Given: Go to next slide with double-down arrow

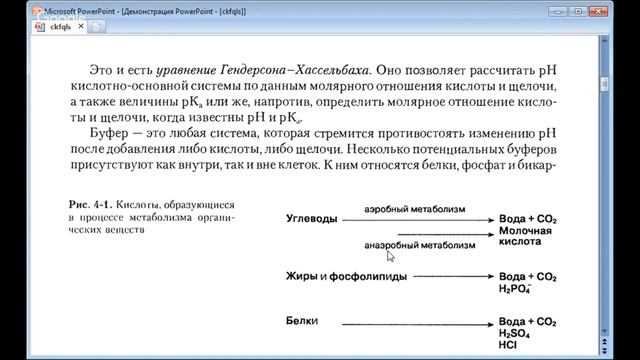Looking at the screenshot, I should click(x=604, y=350).
